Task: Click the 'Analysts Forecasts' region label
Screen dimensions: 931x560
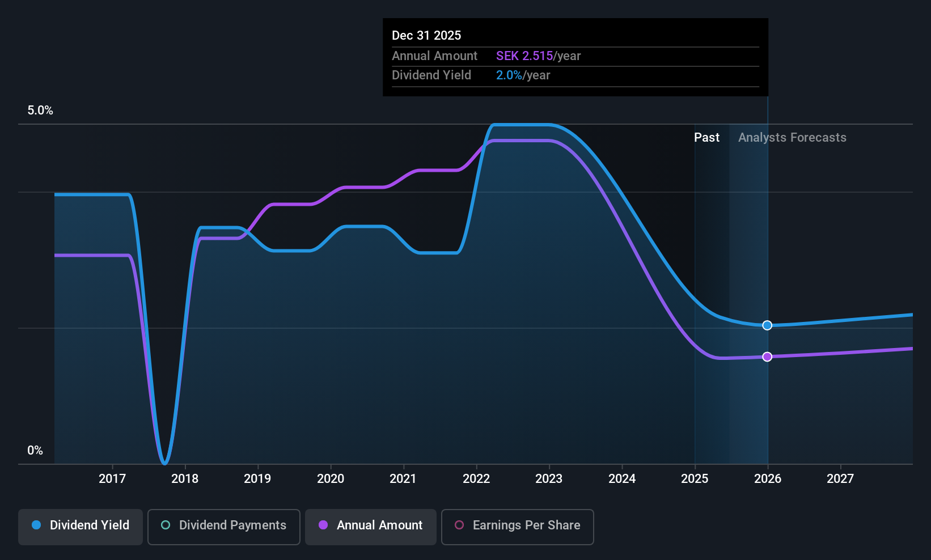Action: [x=792, y=138]
